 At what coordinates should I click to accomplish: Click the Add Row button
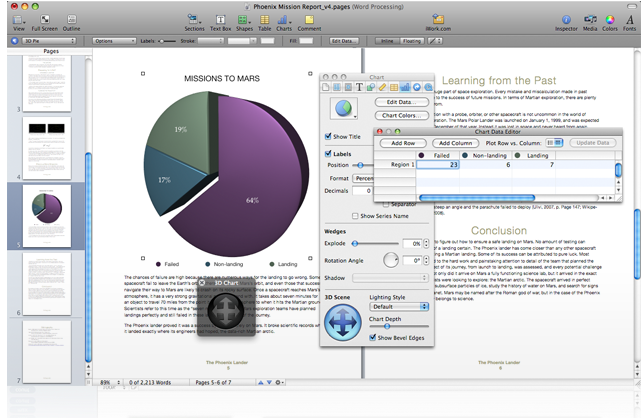click(x=404, y=143)
